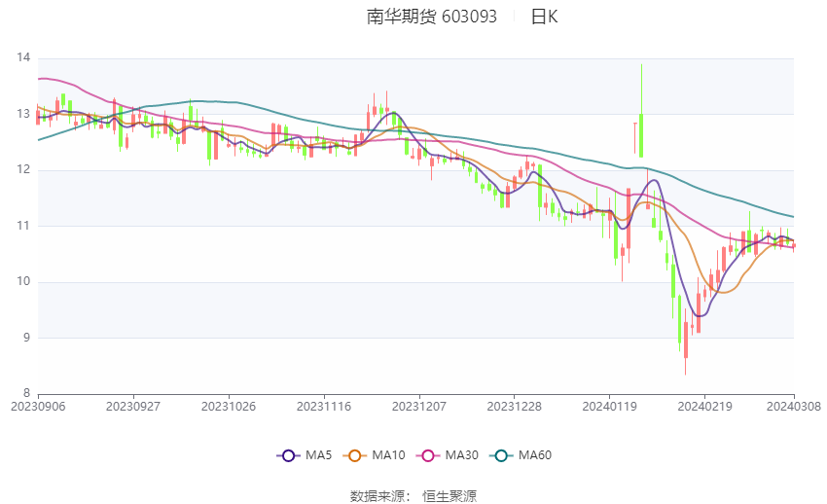Click the 12 price axis label
The height and width of the screenshot is (504, 827).
[x=23, y=169]
